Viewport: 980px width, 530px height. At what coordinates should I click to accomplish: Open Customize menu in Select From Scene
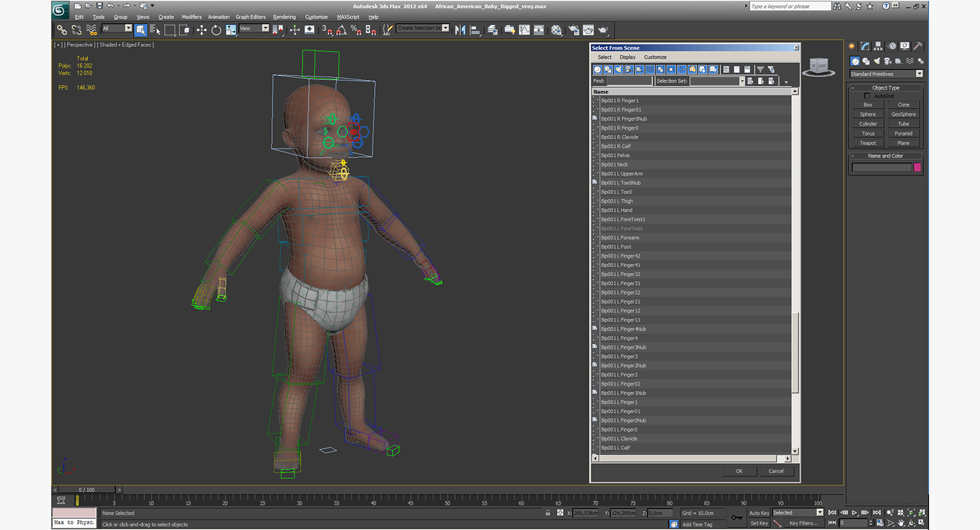tap(656, 57)
